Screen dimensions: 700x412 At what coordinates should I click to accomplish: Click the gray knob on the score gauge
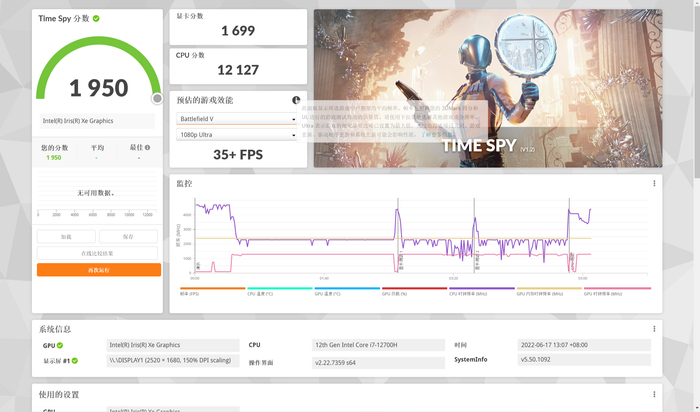point(157,98)
